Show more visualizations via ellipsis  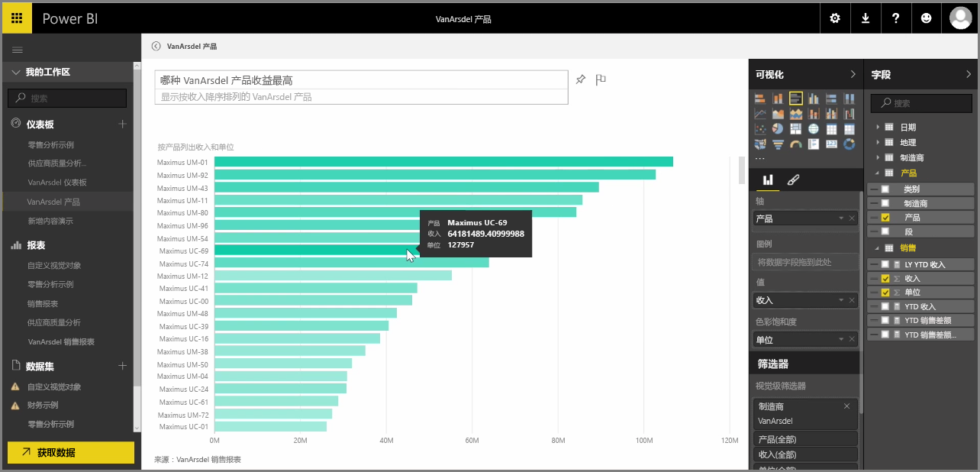(760, 159)
